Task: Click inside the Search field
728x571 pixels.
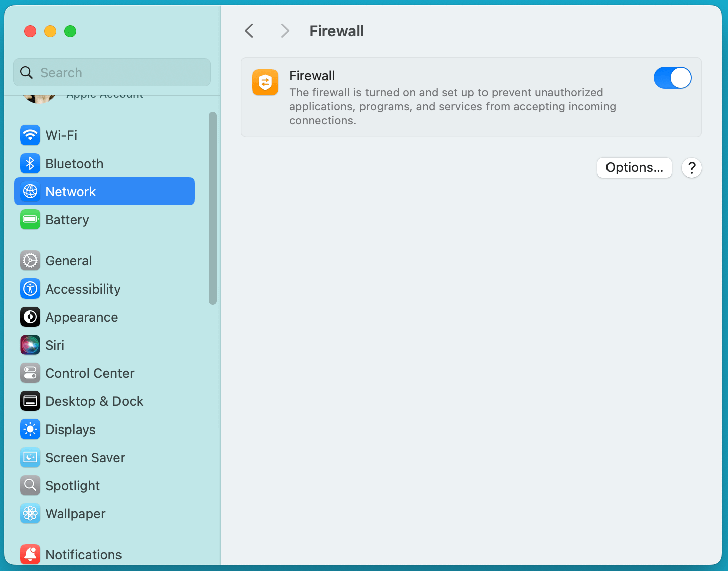Action: tap(111, 72)
